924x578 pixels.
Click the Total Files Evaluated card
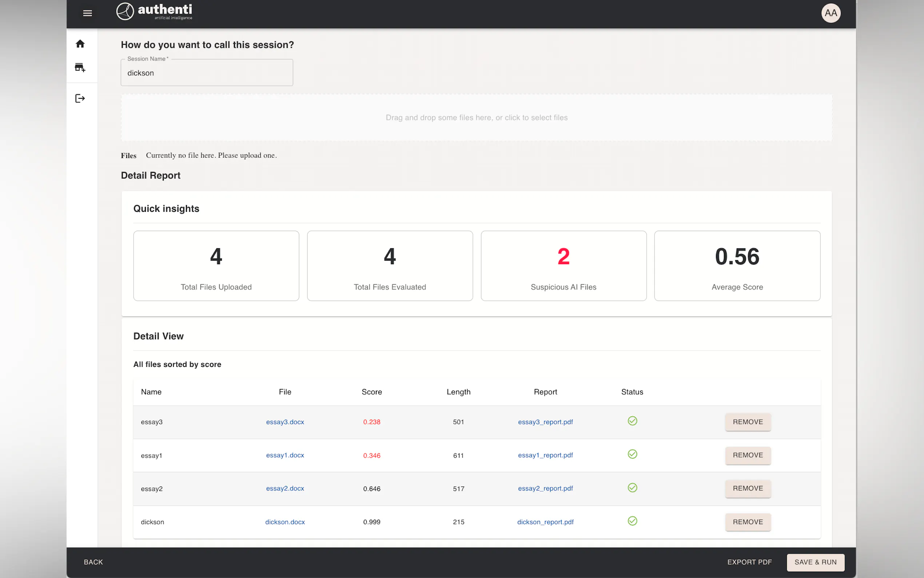(390, 266)
